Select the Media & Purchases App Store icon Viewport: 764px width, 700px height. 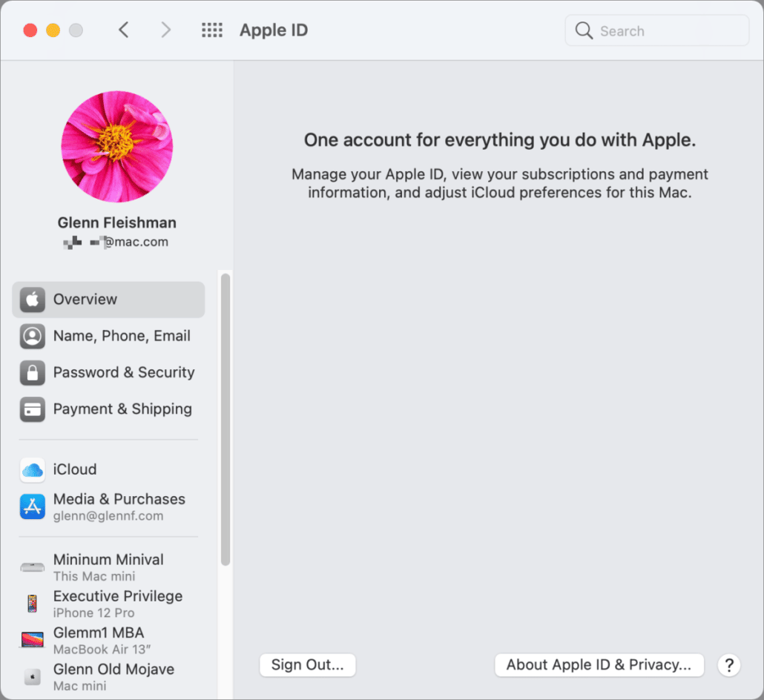coord(32,506)
